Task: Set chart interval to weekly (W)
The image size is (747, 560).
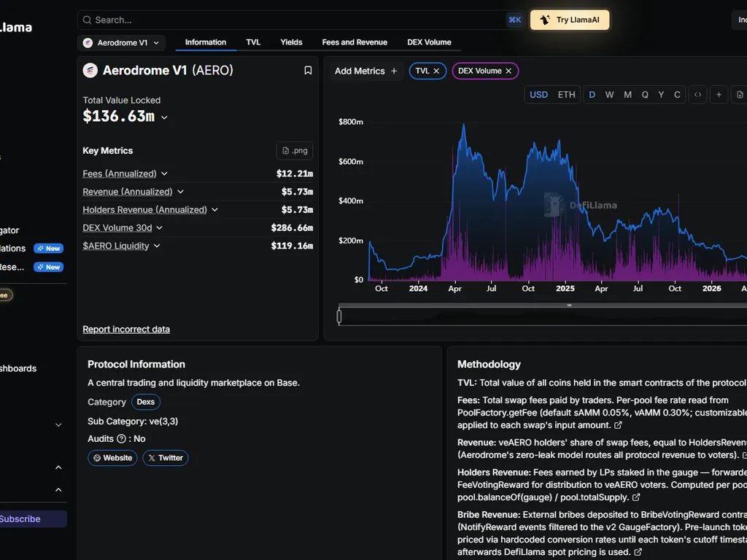Action: pos(609,95)
